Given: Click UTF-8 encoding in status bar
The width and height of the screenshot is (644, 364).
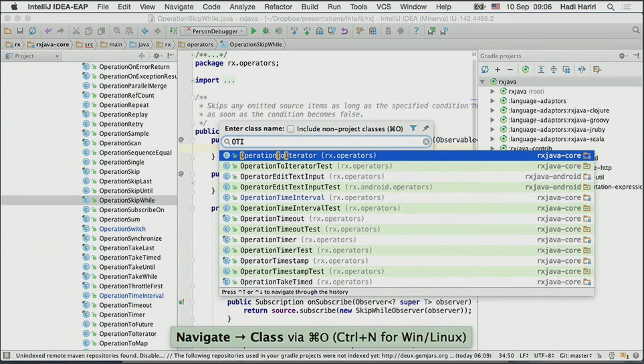Looking at the screenshot, I should pyautogui.click(x=544, y=355).
